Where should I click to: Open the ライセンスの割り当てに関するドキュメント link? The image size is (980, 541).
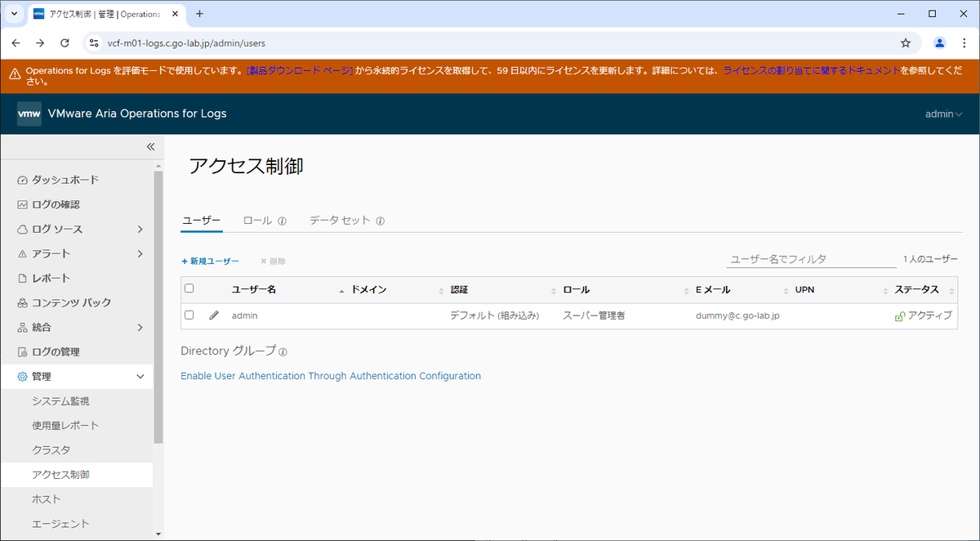812,71
